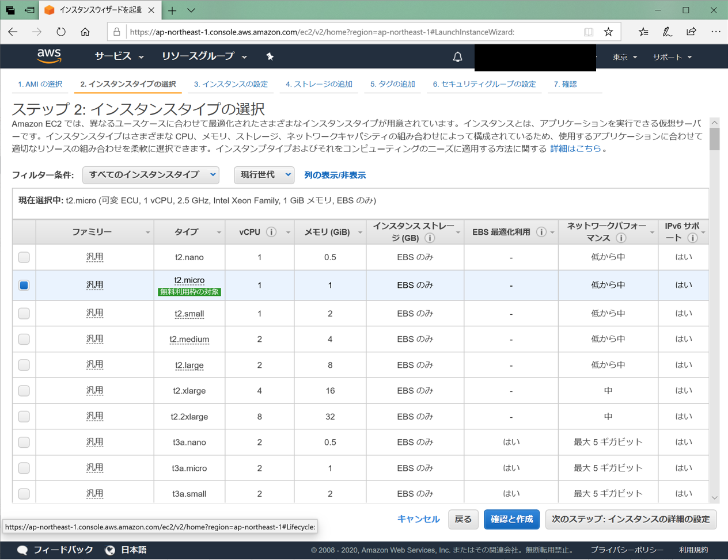The image size is (728, 560).
Task: Click the share page icon
Action: [691, 32]
